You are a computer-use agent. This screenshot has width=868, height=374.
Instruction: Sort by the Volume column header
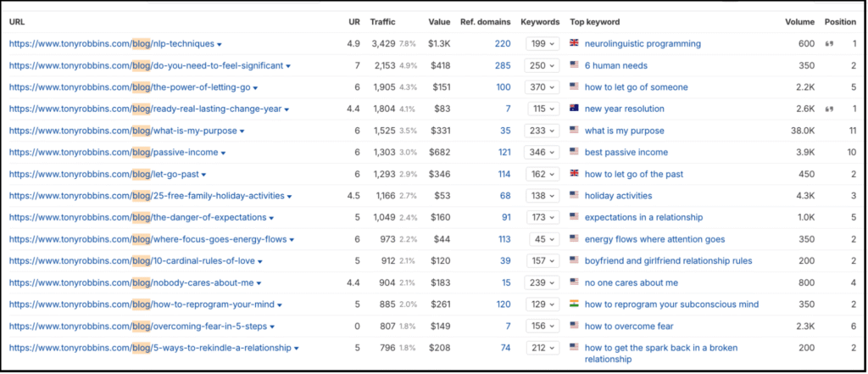(800, 22)
